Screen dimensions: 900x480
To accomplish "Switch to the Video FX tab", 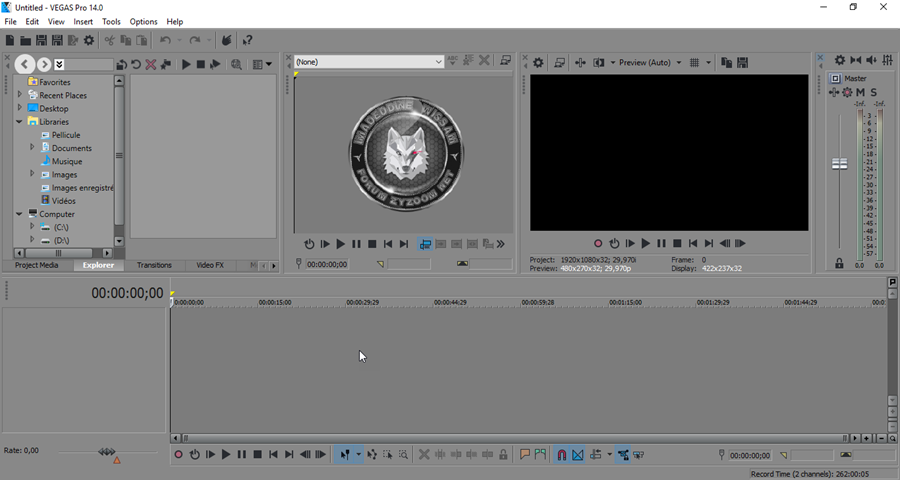I will pos(210,265).
